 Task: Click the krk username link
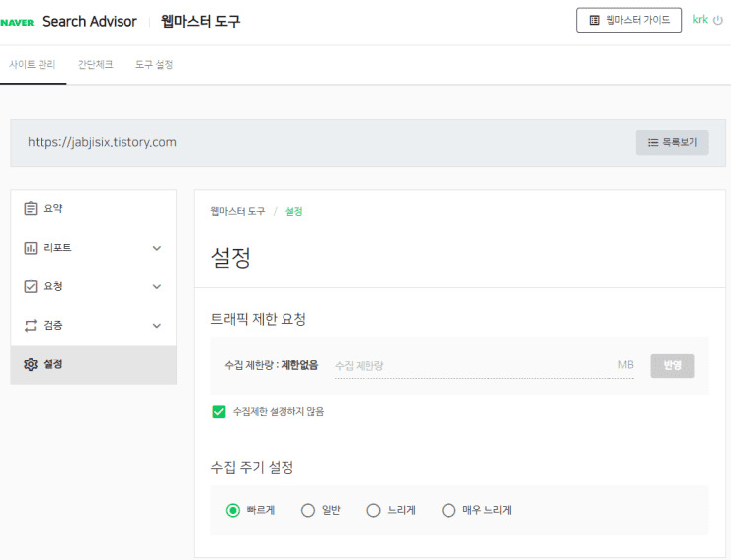700,20
